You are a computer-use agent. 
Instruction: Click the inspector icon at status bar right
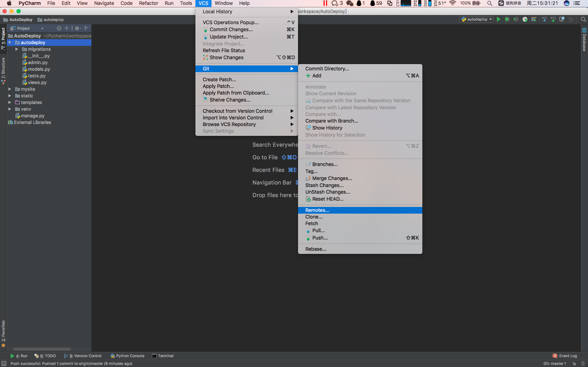pos(582,363)
